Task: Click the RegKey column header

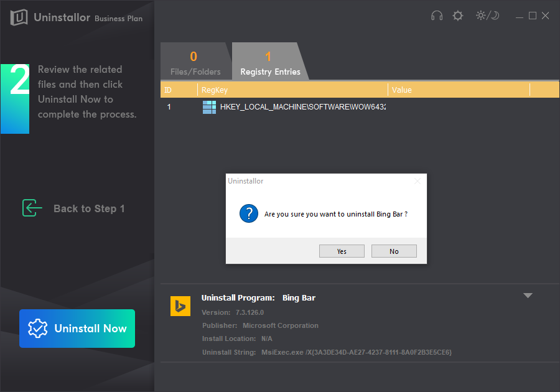Action: pyautogui.click(x=292, y=90)
